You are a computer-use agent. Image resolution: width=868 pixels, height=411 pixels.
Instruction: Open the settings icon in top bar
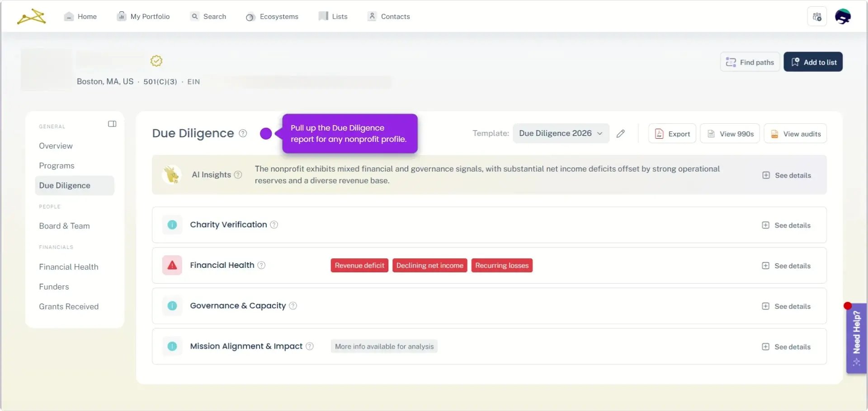pos(817,17)
